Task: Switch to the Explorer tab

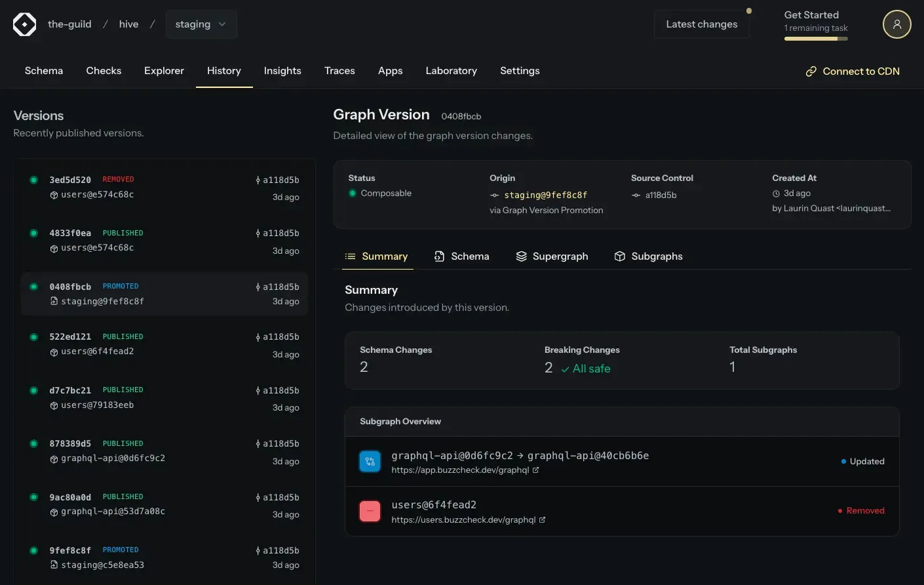Action: point(164,71)
